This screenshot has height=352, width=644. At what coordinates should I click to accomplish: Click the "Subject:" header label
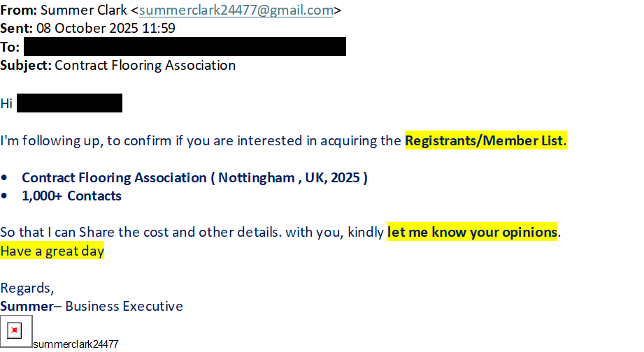click(26, 66)
